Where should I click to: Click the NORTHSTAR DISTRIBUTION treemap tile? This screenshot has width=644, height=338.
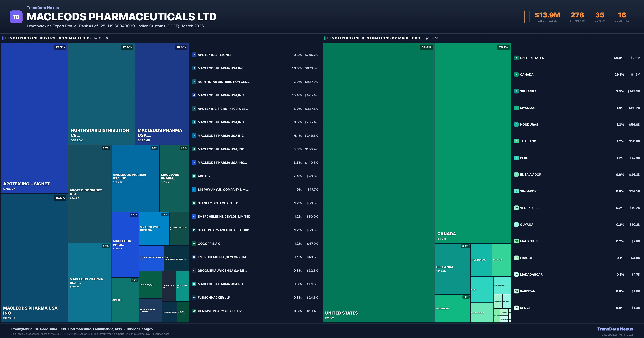(x=102, y=94)
